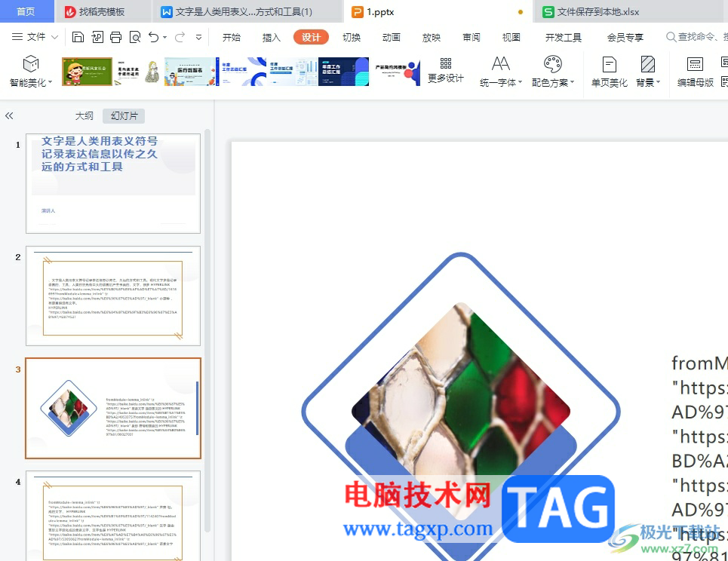Select slide 4 thumbnail
Viewport: 728px width, 561px height.
pos(113,516)
